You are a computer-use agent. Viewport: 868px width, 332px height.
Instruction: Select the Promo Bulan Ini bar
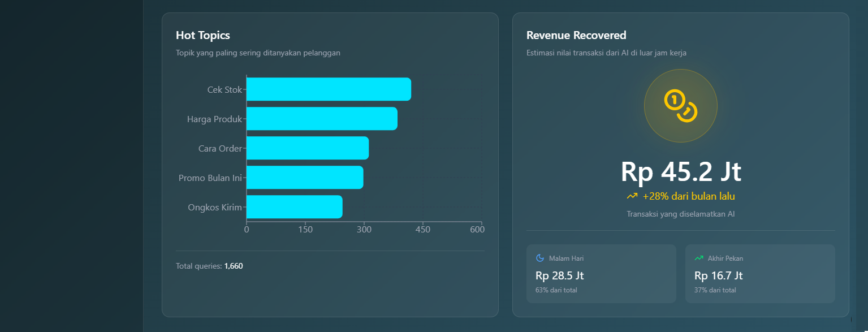(x=305, y=178)
